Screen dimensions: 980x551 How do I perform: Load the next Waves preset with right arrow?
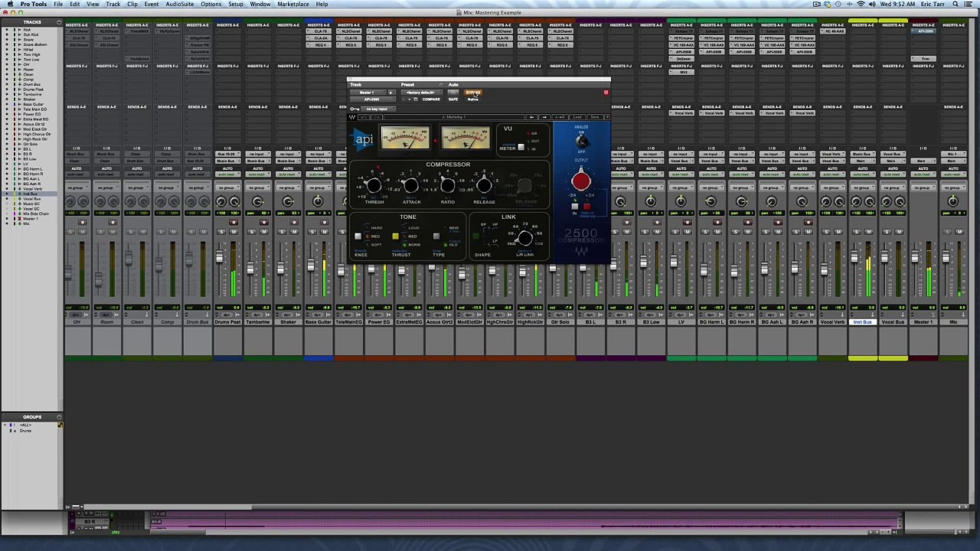pos(544,117)
